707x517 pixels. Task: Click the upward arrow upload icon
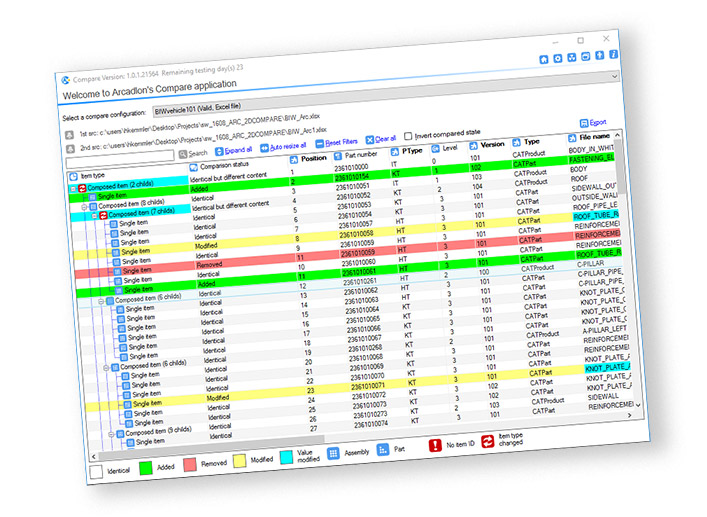[599, 55]
